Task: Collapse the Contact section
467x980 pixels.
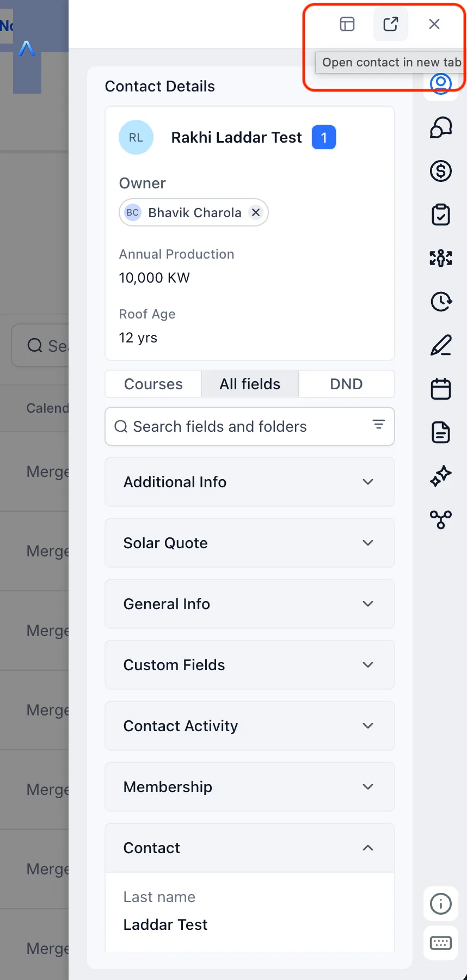Action: 250,848
